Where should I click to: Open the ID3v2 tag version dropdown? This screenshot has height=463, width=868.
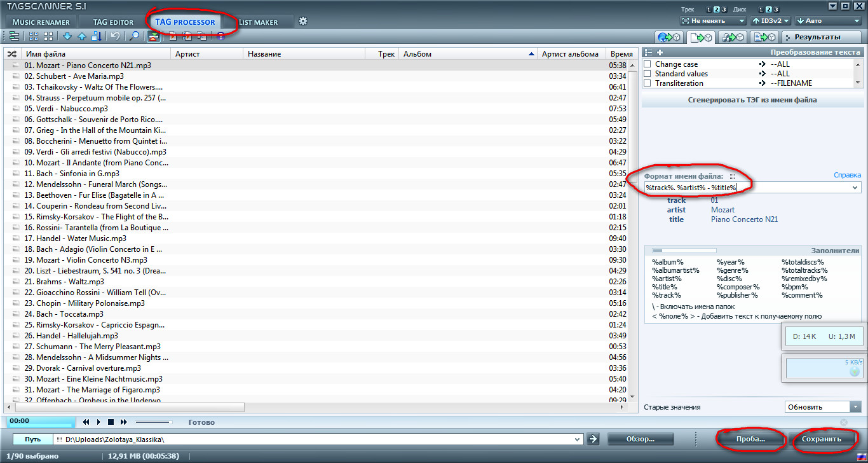coord(770,21)
